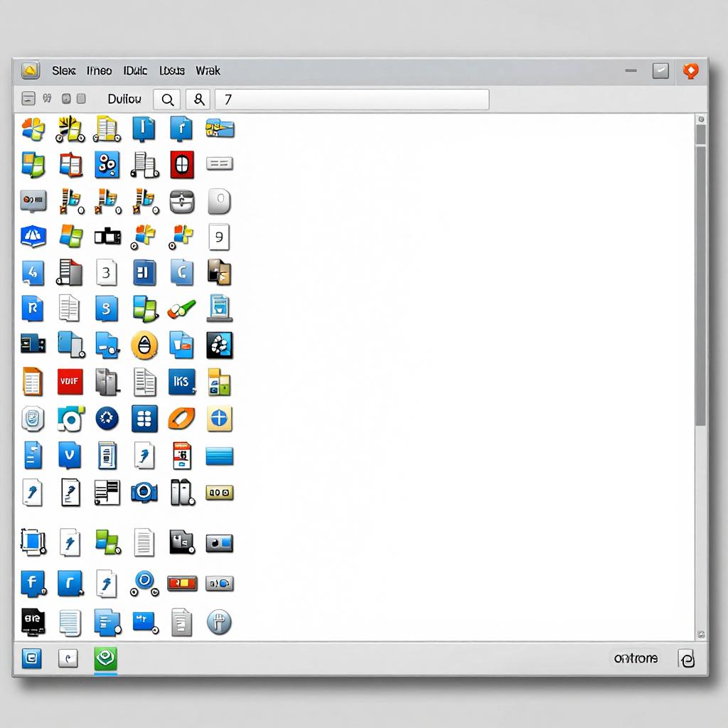Select the white page icon numbered 3
The width and height of the screenshot is (728, 728).
pos(107,272)
